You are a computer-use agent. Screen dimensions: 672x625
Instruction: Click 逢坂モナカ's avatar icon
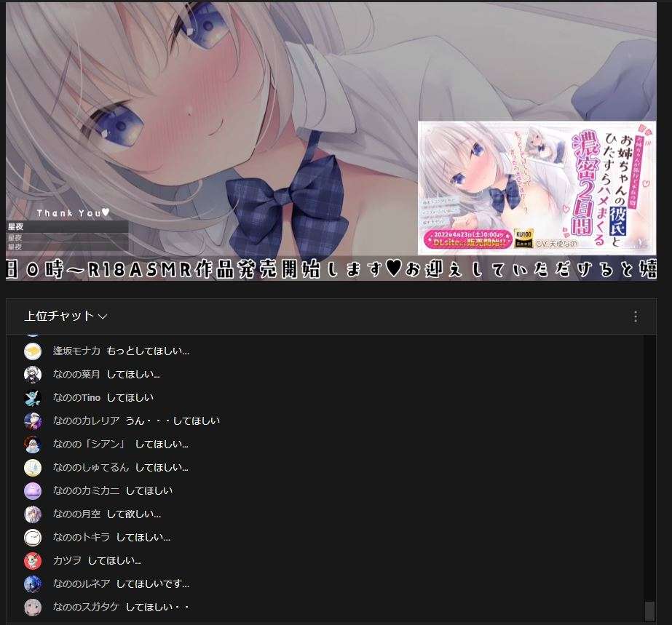pyautogui.click(x=33, y=351)
